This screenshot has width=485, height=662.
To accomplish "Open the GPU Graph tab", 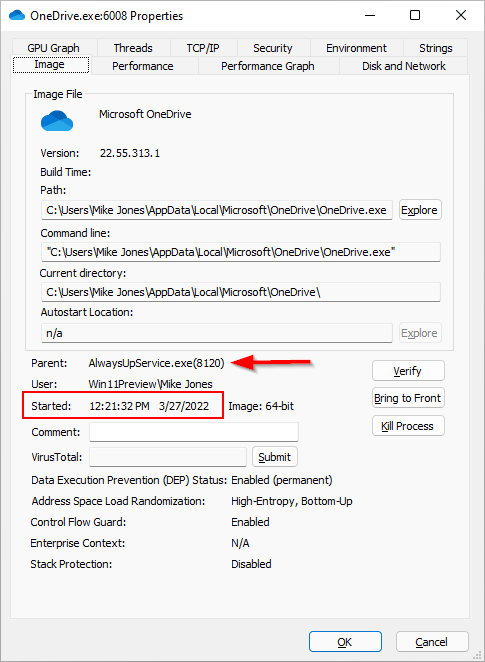I will 54,48.
